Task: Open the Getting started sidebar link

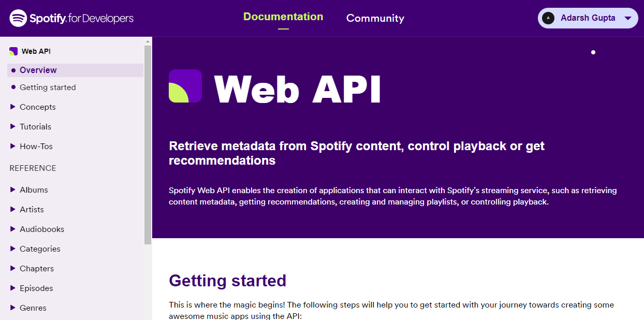Action: (48, 88)
